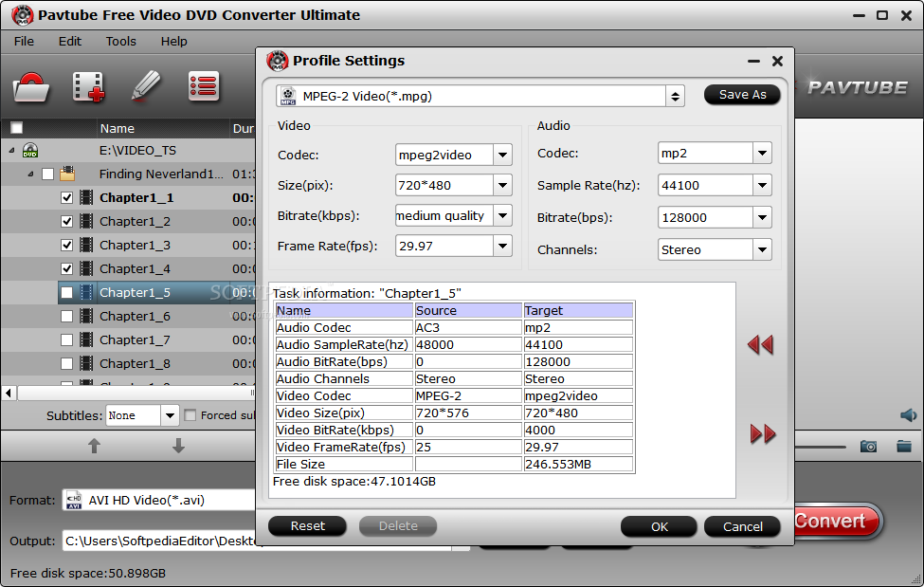Click the Reset button
Screen dimensions: 924x587
pos(308,525)
